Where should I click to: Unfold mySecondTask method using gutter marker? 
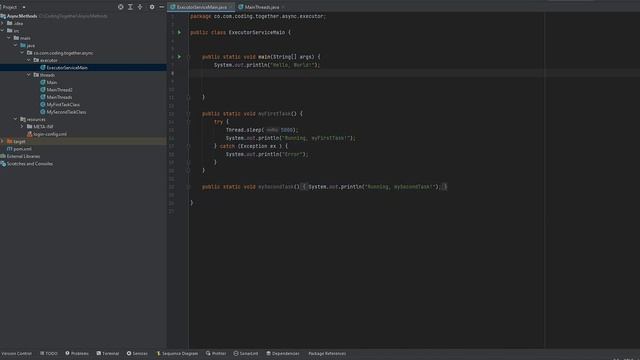click(x=189, y=187)
